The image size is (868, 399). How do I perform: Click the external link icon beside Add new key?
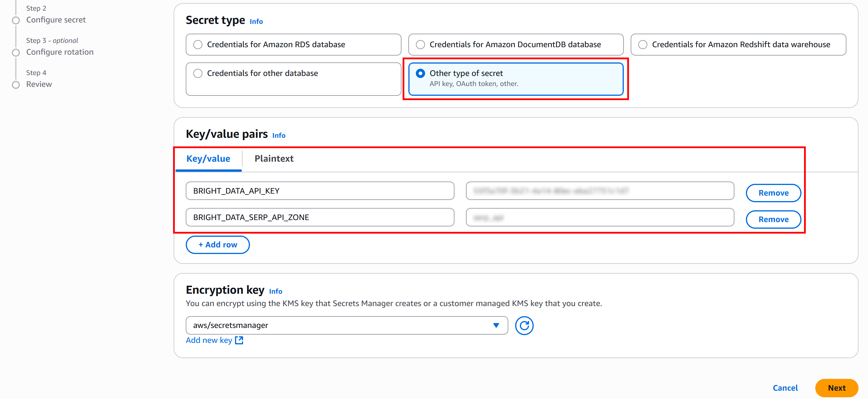[x=239, y=340]
